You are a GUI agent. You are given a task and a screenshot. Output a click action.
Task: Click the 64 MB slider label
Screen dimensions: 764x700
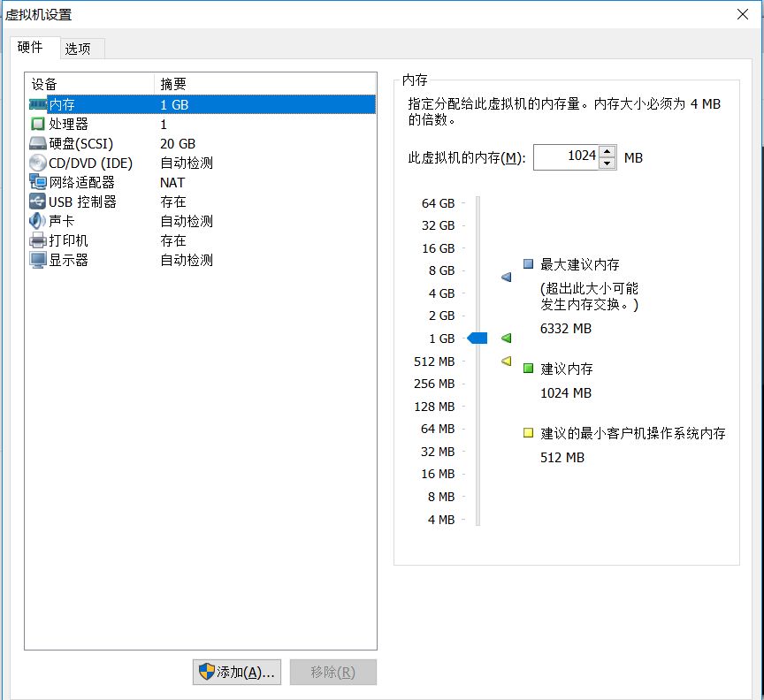pyautogui.click(x=438, y=429)
